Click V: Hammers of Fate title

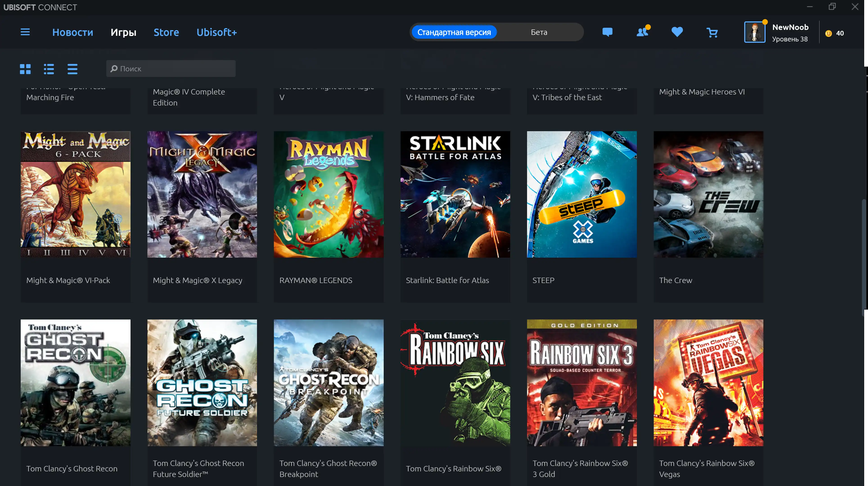tap(440, 97)
